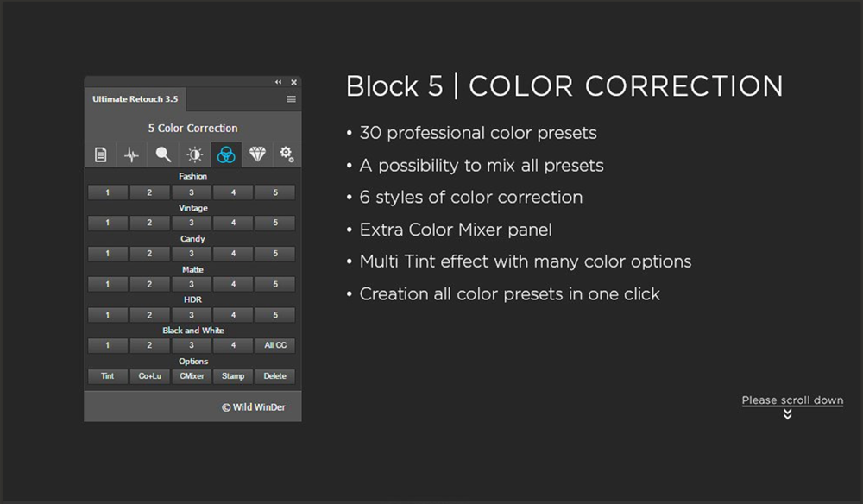
Task: Click the Delete option button
Action: pyautogui.click(x=275, y=376)
